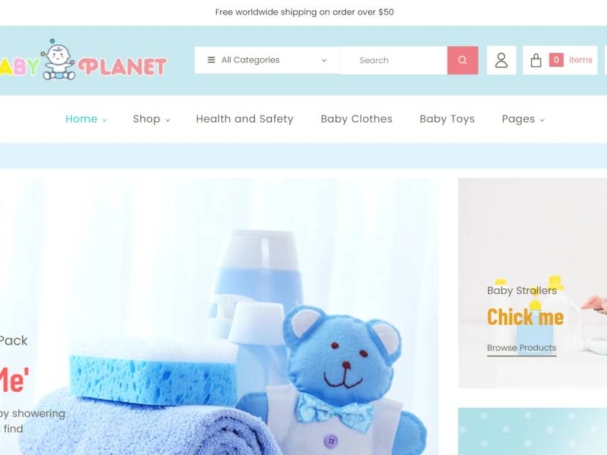Viewport: 607px width, 455px height.
Task: Open the Baby Strollers Chick me banner
Action: 532,283
